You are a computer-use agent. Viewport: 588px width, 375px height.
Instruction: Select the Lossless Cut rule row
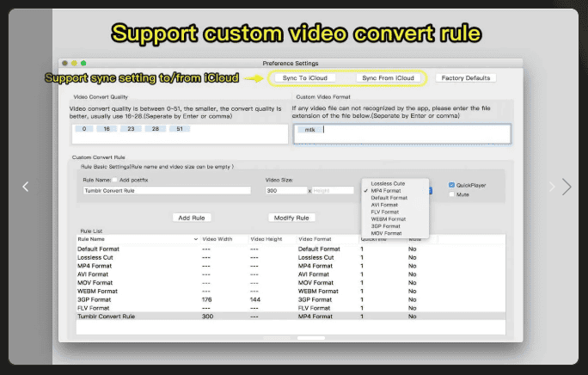point(291,257)
